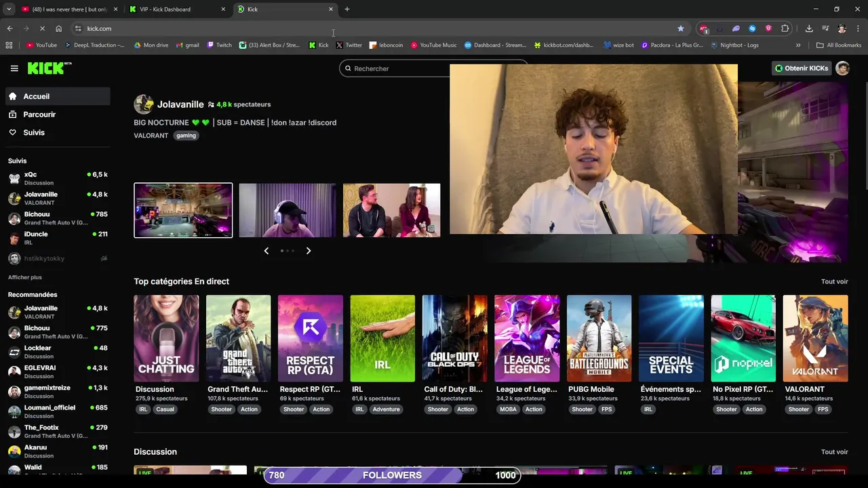The height and width of the screenshot is (488, 868).
Task: Click iDuncle avatar in Suivis list
Action: click(14, 238)
